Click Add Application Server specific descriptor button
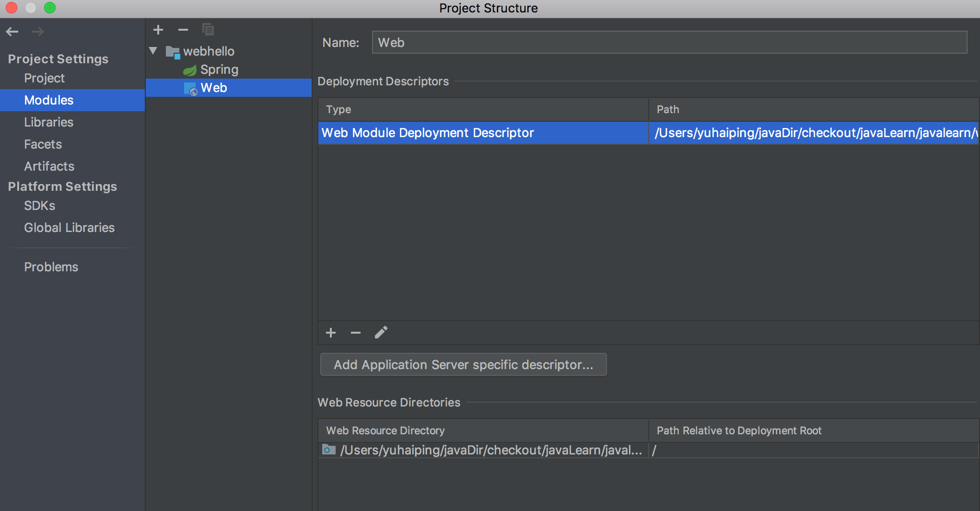 coord(463,365)
